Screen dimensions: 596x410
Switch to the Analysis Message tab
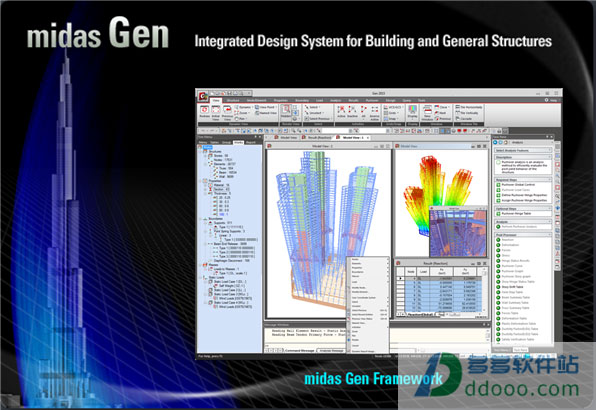[331, 350]
